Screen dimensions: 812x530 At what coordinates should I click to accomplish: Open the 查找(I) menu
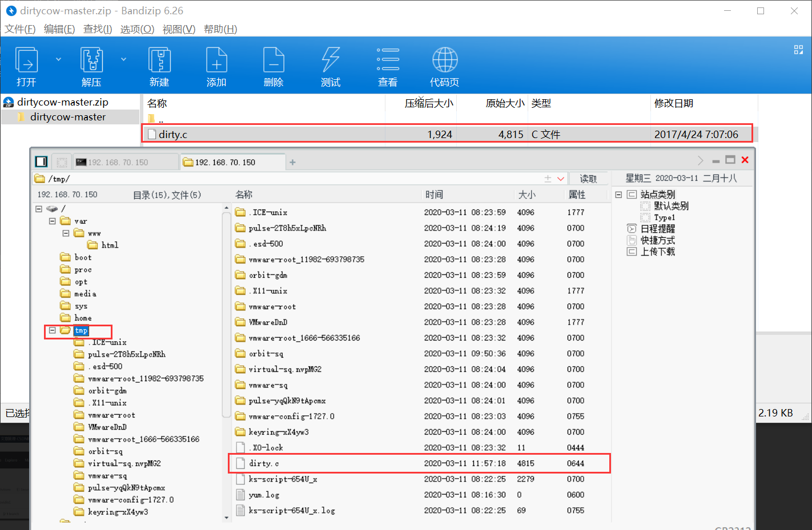pos(98,29)
